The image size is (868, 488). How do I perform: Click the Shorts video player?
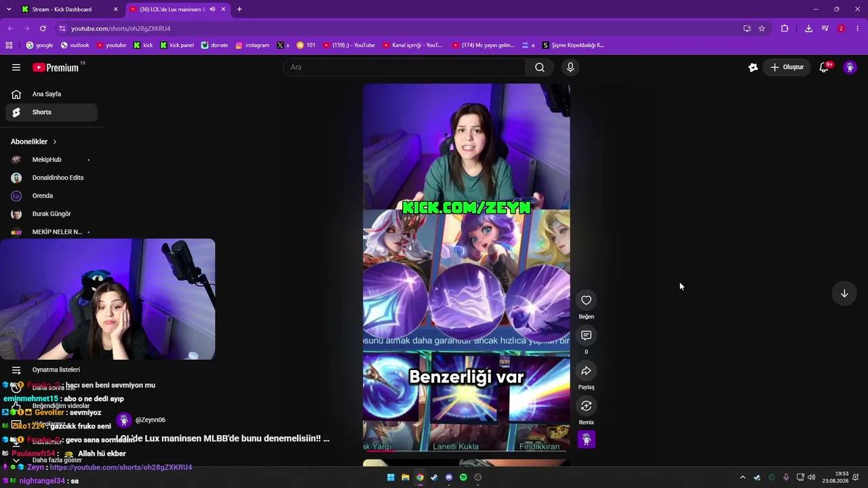coord(467,267)
